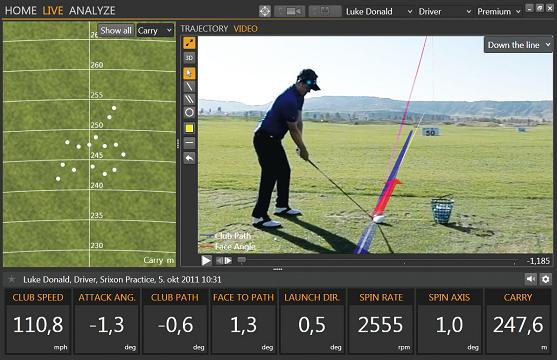Minimize the application window
The width and height of the screenshot is (557, 360).
tap(529, 8)
